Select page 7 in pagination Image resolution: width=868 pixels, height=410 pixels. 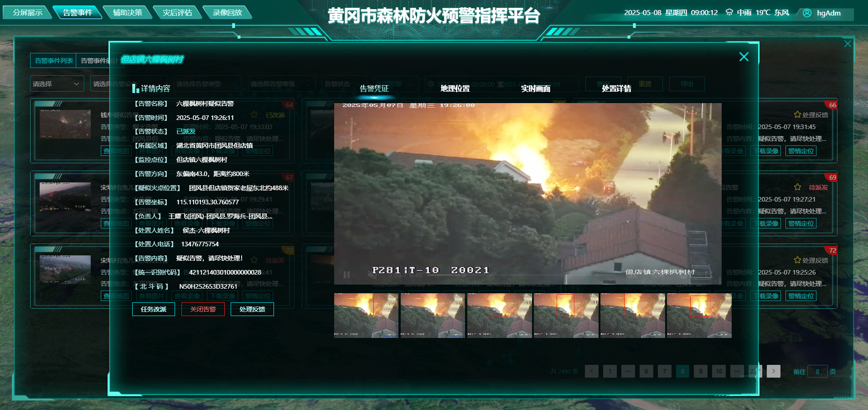pyautogui.click(x=665, y=371)
